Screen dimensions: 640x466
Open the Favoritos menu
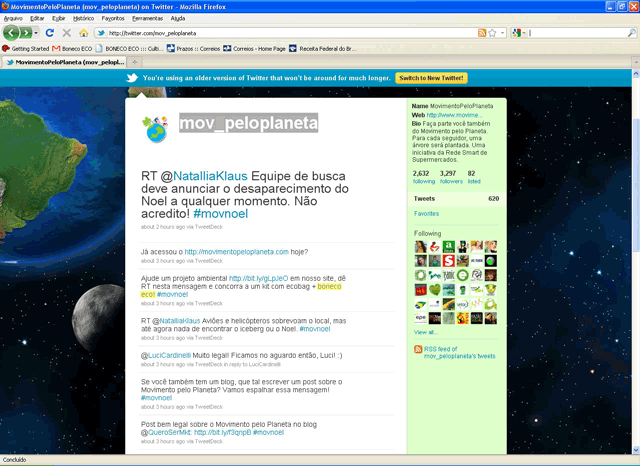(x=113, y=18)
